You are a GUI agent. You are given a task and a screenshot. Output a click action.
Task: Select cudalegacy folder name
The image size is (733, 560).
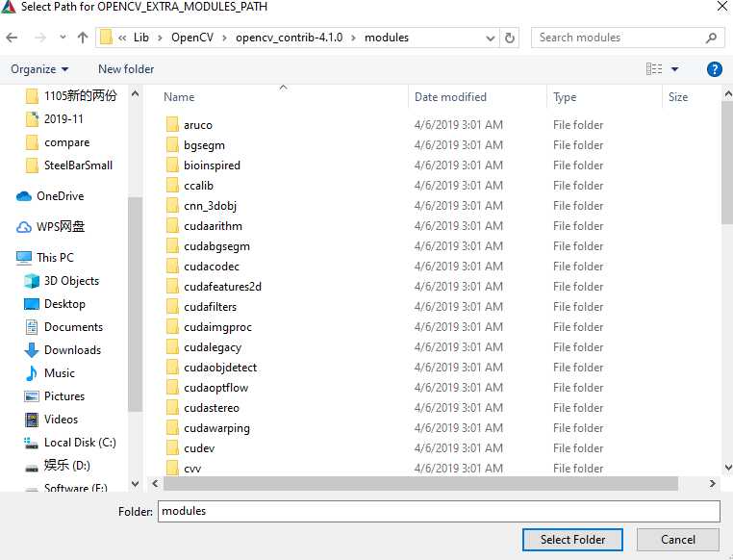pos(213,346)
